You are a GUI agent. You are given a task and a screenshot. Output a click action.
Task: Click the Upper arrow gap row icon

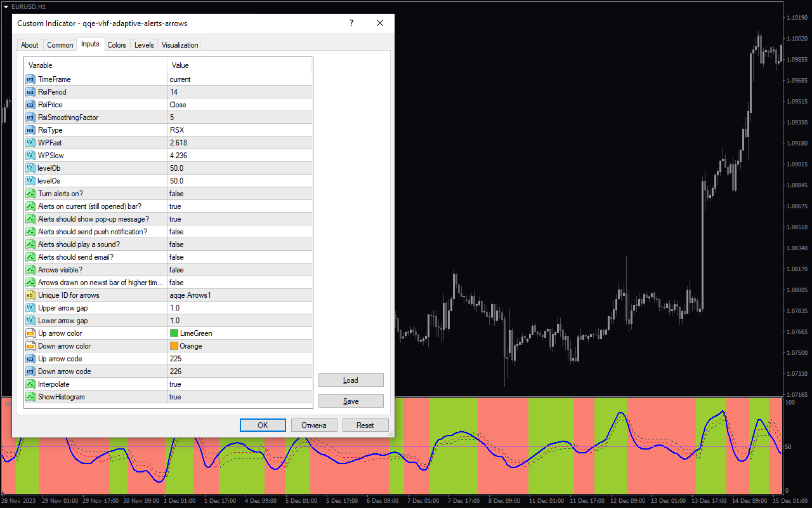pyautogui.click(x=30, y=308)
